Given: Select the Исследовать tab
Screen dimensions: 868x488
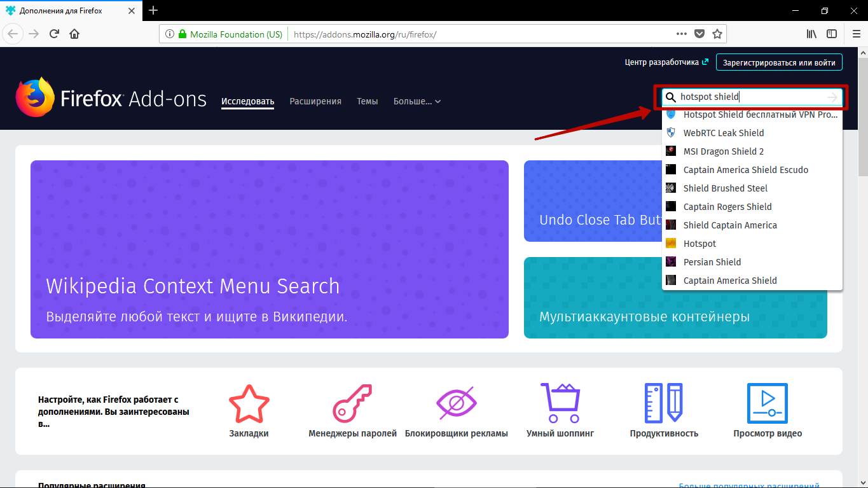Looking at the screenshot, I should click(x=248, y=101).
